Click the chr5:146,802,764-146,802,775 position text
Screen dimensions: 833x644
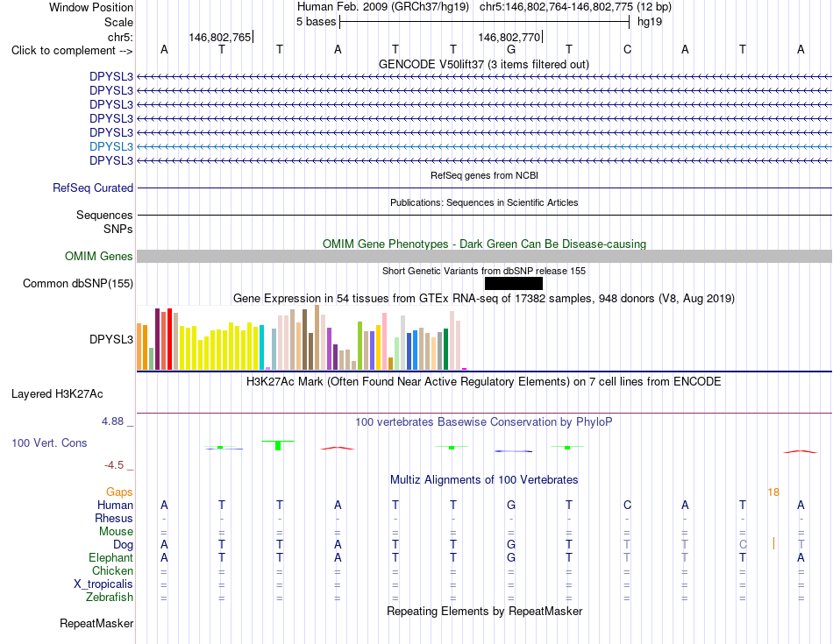tap(575, 7)
